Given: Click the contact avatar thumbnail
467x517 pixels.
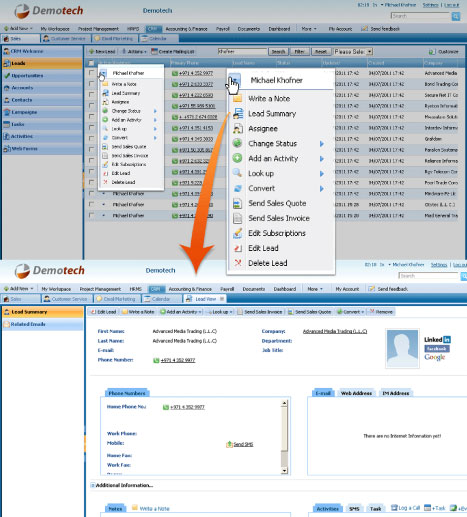Looking at the screenshot, I should coord(402,348).
